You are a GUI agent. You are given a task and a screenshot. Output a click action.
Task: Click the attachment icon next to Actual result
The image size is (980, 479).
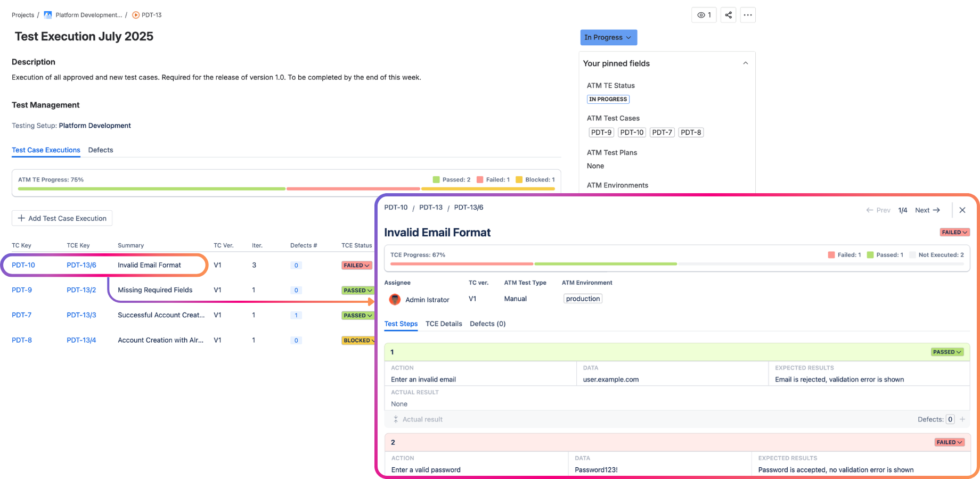point(396,419)
